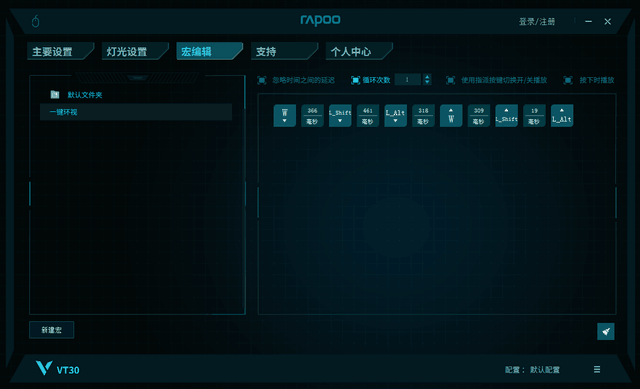Switch to the 灯光设置 tab
Image resolution: width=640 pixels, height=389 pixels.
pos(135,51)
